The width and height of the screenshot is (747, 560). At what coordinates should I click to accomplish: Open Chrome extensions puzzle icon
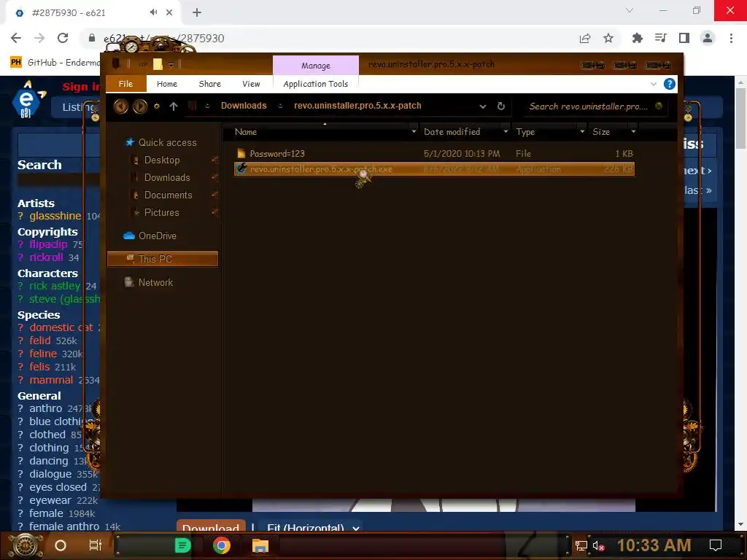(637, 38)
